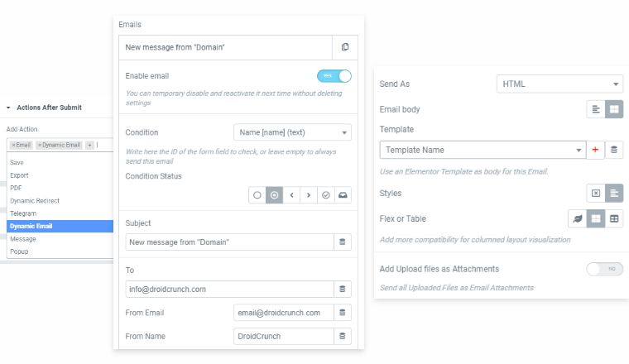Select the less-than condition status icon
Image resolution: width=629 pixels, height=364 pixels.
(291, 195)
